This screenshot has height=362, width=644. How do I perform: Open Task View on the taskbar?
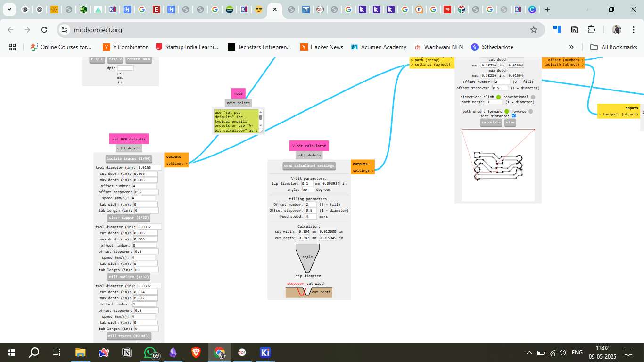(x=57, y=353)
